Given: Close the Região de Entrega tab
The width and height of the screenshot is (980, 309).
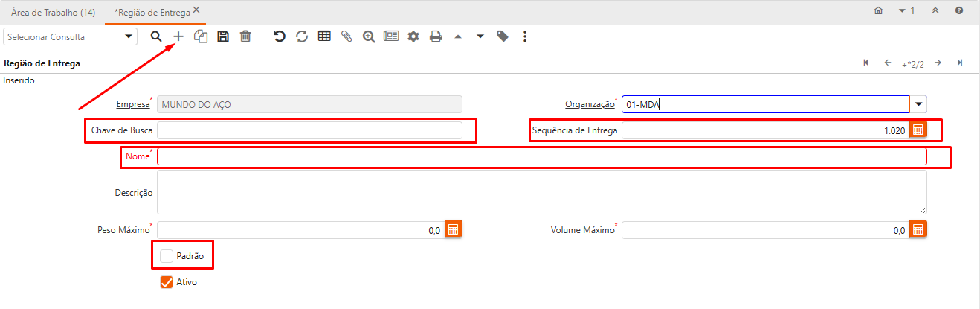Looking at the screenshot, I should (x=196, y=10).
